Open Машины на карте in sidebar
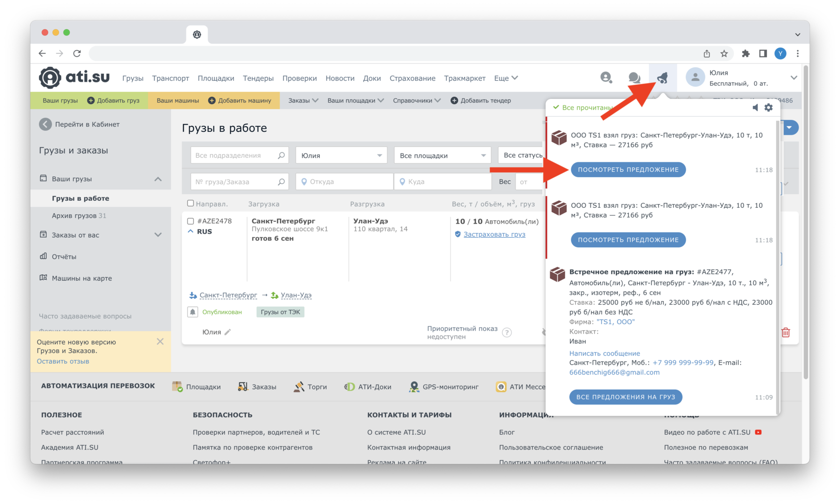 coord(81,278)
